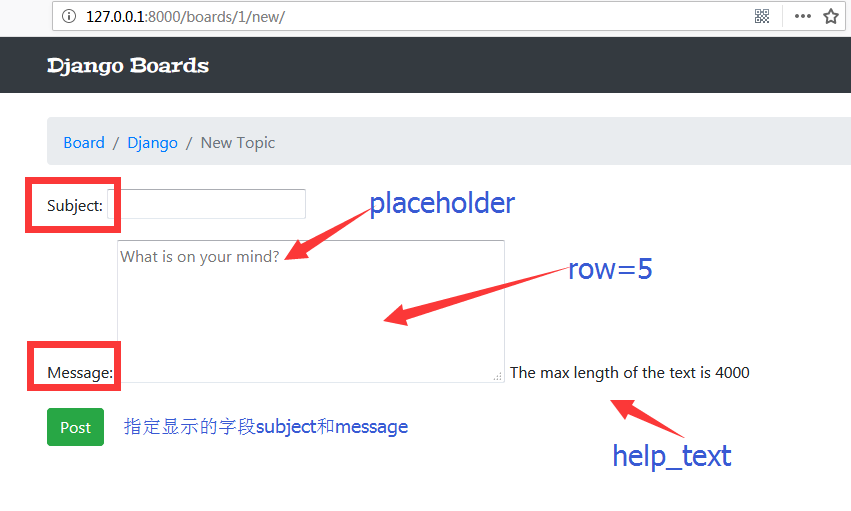Focus the Message textarea
The width and height of the screenshot is (851, 511).
pos(311,311)
